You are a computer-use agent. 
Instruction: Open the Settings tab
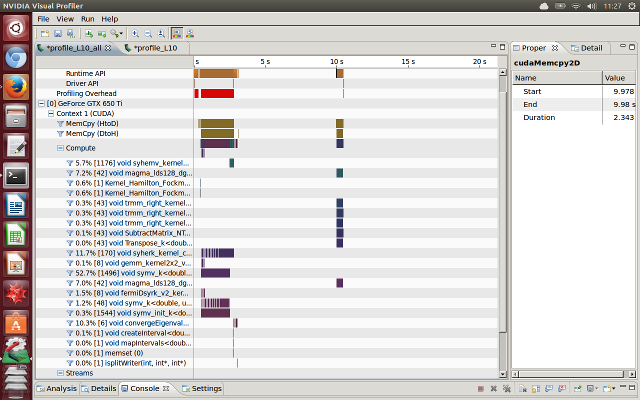click(x=202, y=389)
